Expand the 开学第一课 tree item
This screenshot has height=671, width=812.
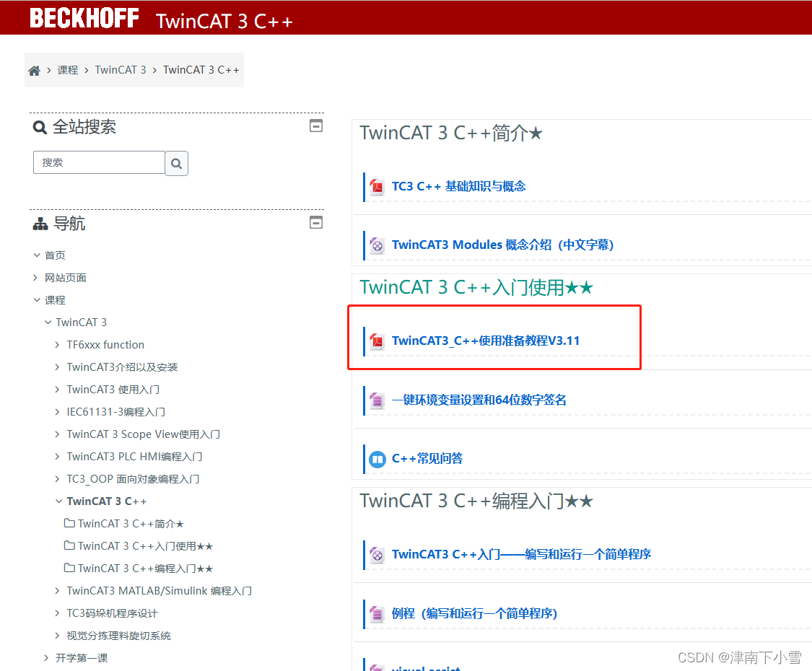pyautogui.click(x=45, y=657)
